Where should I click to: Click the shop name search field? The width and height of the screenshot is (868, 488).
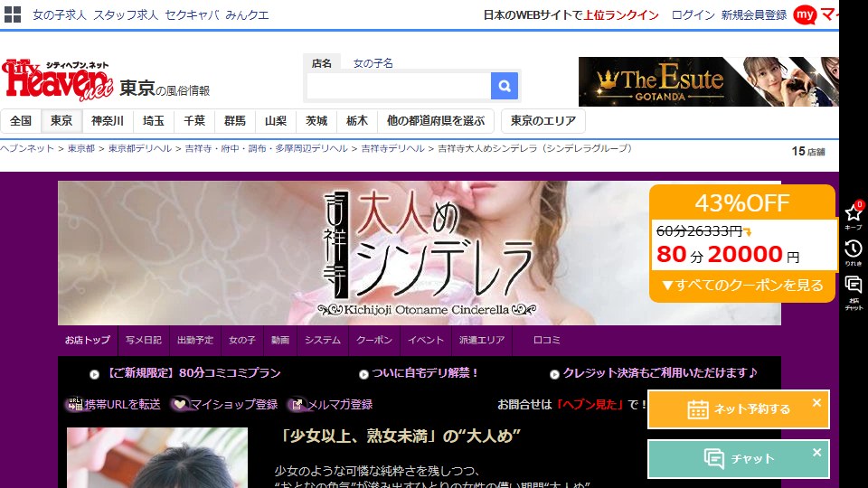[x=399, y=86]
